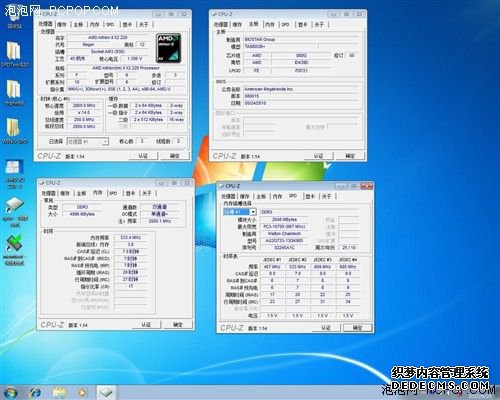The width and height of the screenshot is (500, 400).
Task: Click 认证 button in the SPD slot window
Action: [325, 328]
